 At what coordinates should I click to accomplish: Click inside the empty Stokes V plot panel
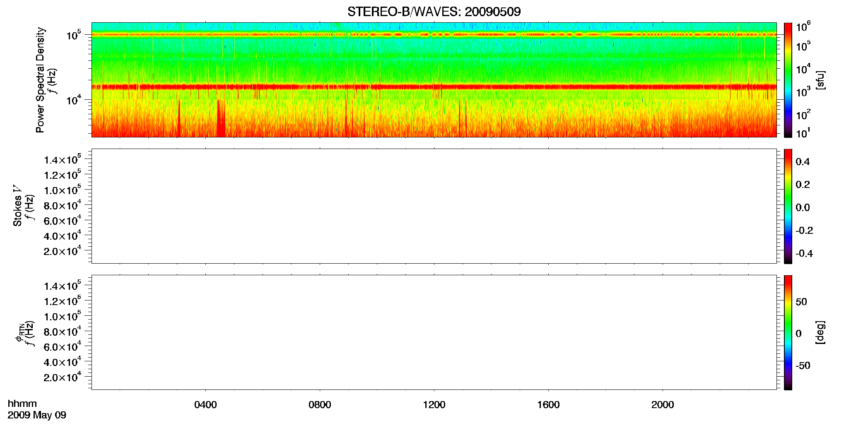pyautogui.click(x=434, y=206)
